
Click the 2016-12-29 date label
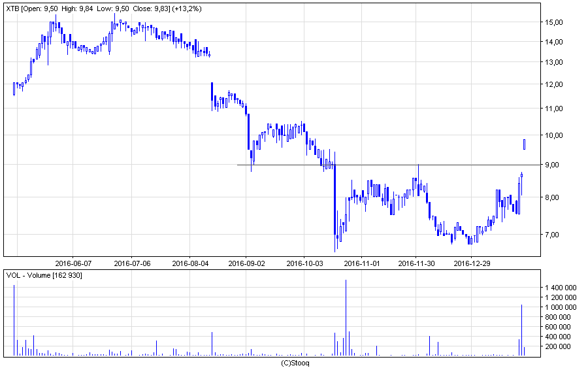click(472, 263)
